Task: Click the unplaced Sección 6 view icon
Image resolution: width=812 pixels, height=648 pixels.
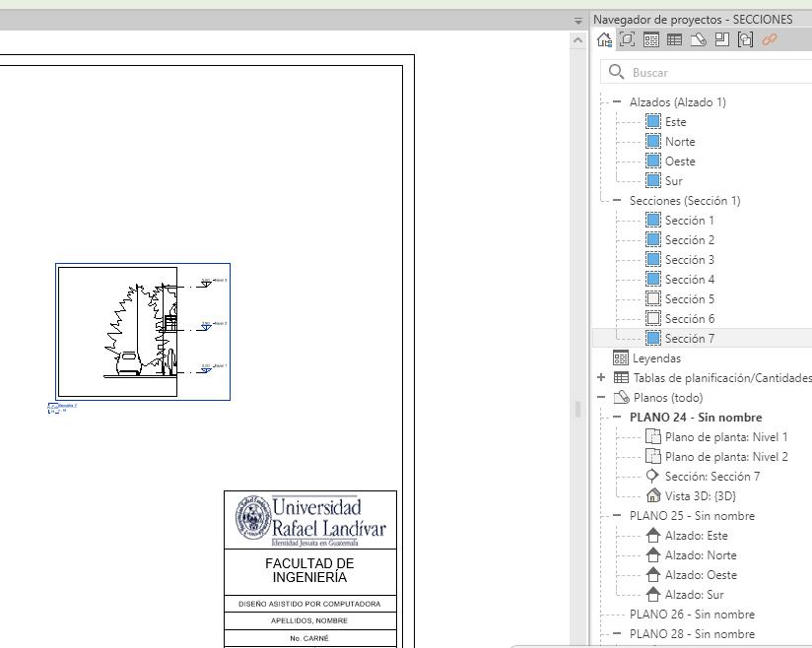Action: pyautogui.click(x=653, y=318)
